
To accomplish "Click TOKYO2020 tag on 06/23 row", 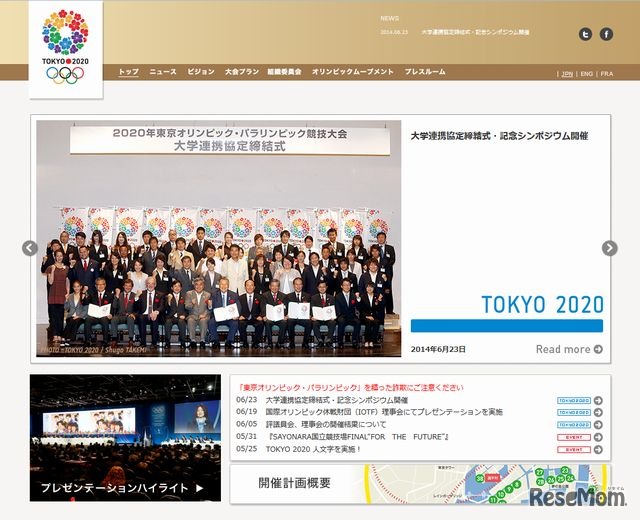I will (x=574, y=400).
